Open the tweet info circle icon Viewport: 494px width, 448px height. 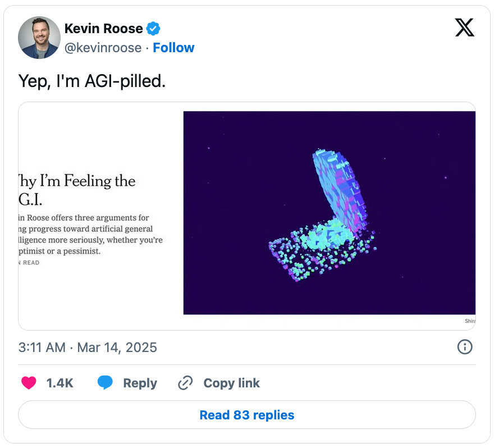coord(465,348)
